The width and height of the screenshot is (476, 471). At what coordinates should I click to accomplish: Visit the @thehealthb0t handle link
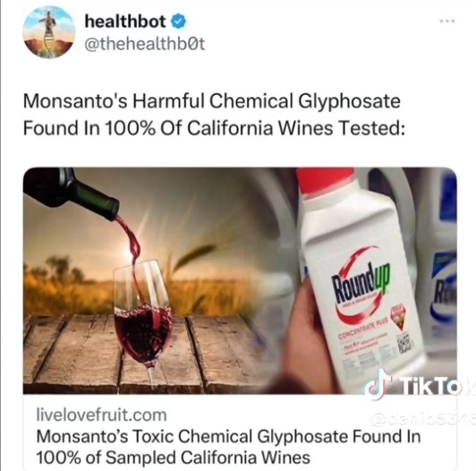tap(145, 44)
